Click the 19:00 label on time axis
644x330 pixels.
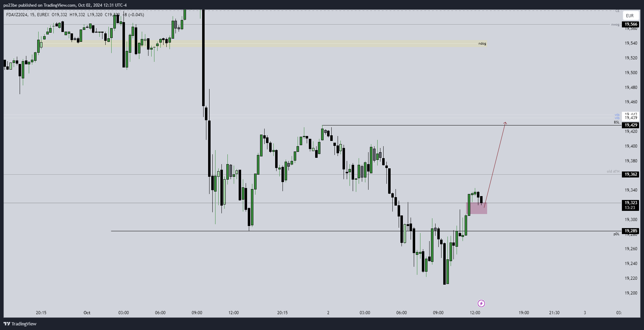(524, 312)
